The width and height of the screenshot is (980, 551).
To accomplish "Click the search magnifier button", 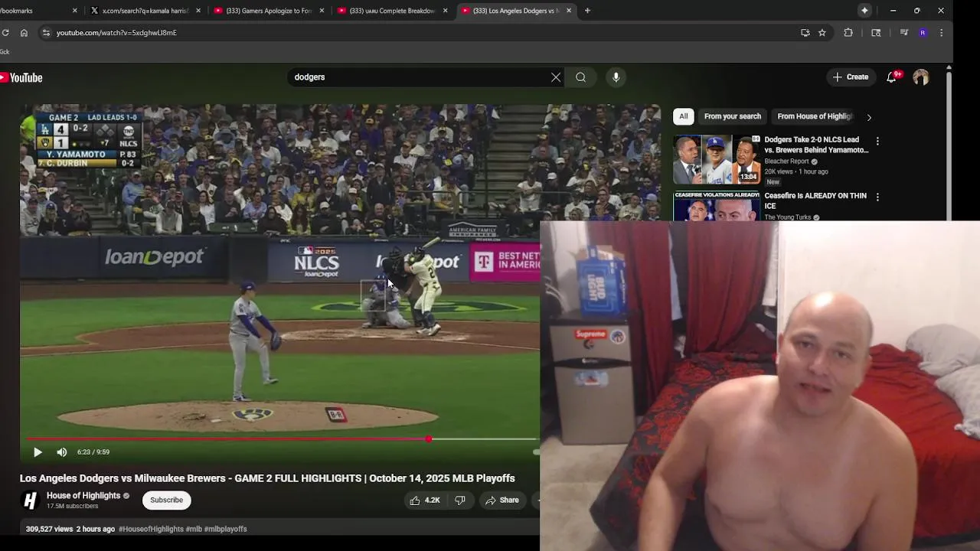I will (581, 77).
